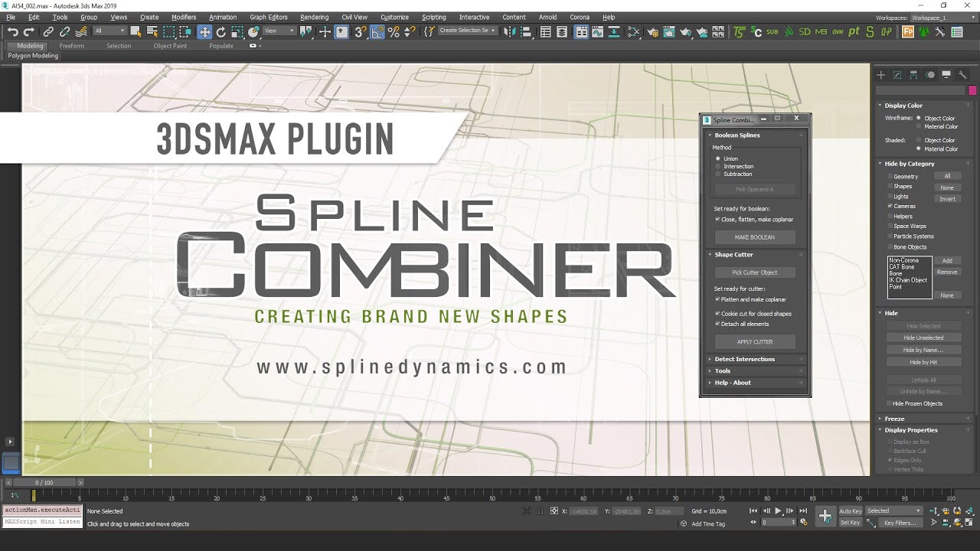Activate Select and Move tool
980x551 pixels.
point(204,32)
